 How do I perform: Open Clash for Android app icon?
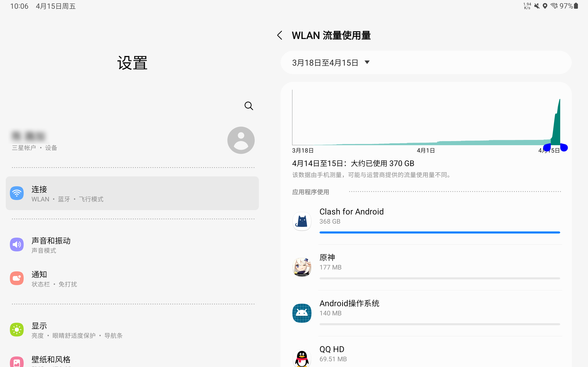[302, 221]
